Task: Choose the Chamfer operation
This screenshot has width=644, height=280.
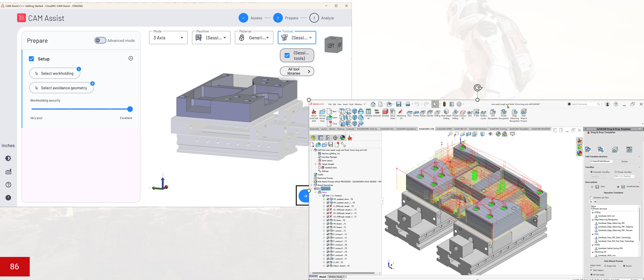Action: click(430, 113)
